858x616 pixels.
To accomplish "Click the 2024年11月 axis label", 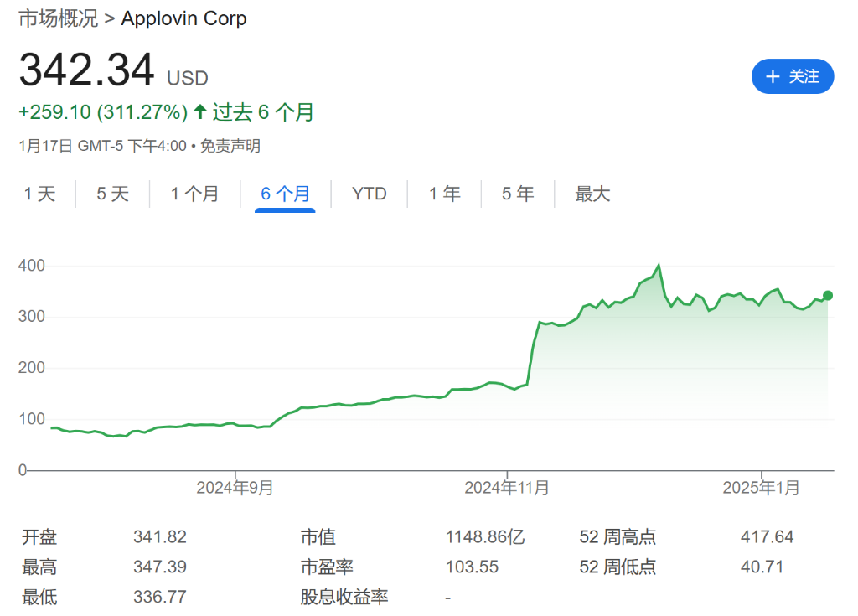I will pos(507,487).
